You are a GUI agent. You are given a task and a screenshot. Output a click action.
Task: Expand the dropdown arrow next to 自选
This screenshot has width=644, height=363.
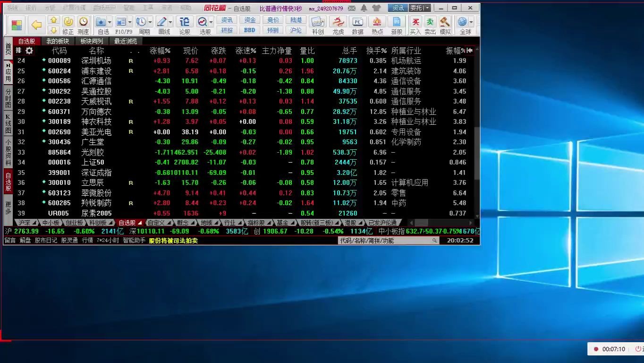tap(110, 22)
